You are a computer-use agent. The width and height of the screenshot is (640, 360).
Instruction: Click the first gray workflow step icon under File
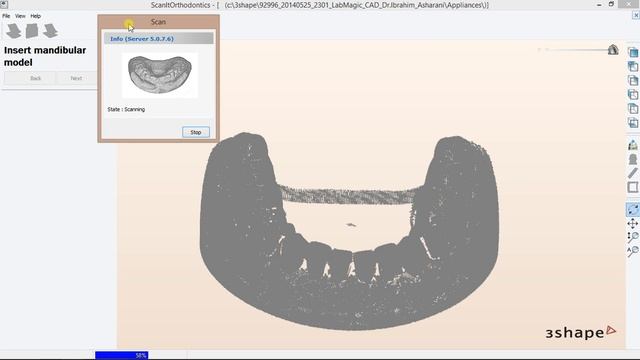[x=13, y=31]
